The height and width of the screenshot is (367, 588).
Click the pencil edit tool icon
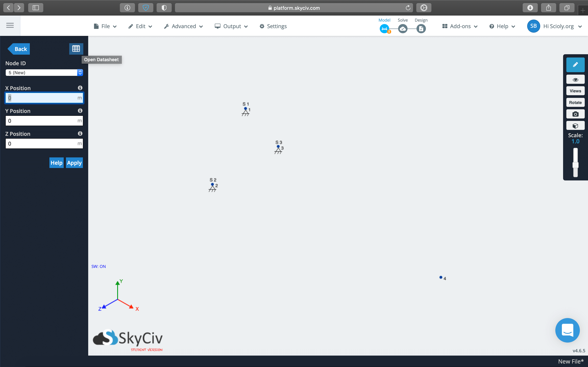click(x=575, y=65)
